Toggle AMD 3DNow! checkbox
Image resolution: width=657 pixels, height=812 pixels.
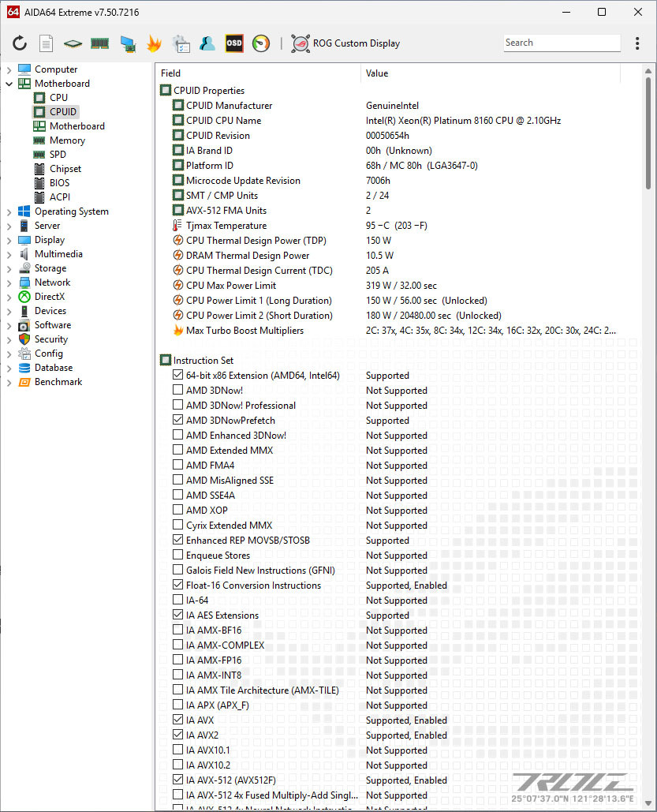[177, 390]
